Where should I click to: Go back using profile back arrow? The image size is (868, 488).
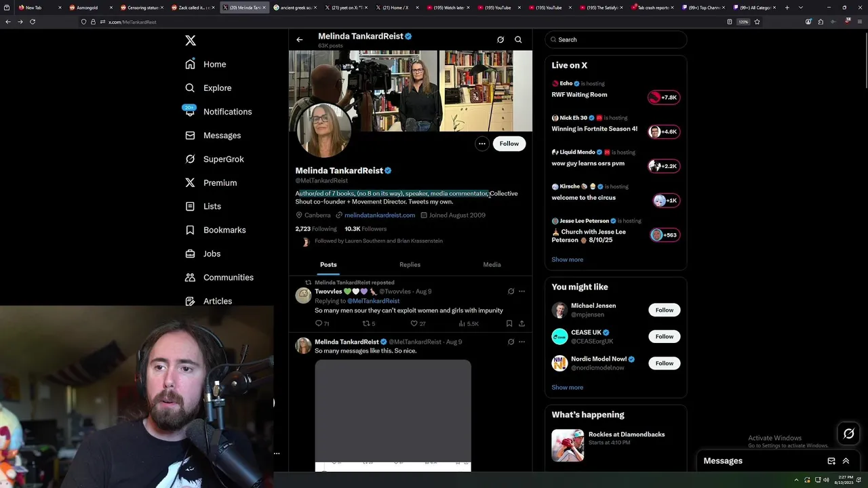click(x=299, y=39)
